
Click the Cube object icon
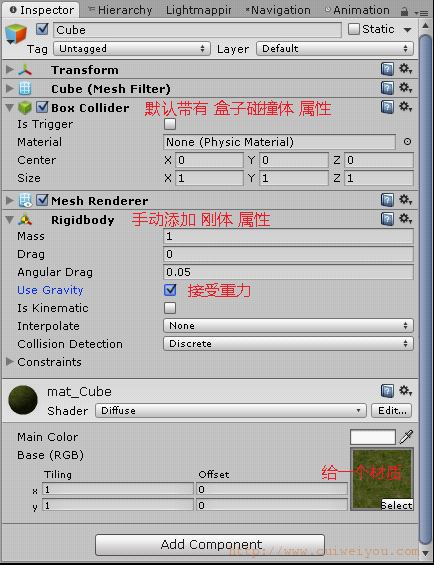pos(16,34)
